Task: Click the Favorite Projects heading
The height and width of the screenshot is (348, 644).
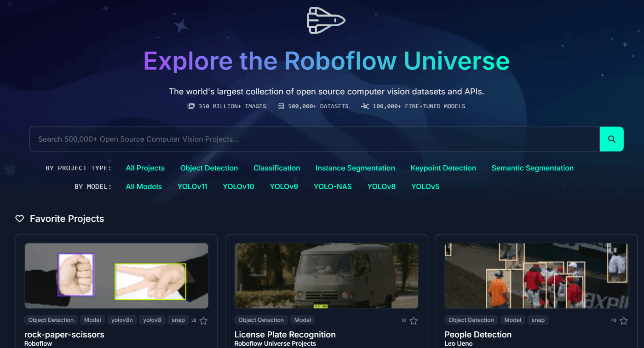Action: click(67, 219)
